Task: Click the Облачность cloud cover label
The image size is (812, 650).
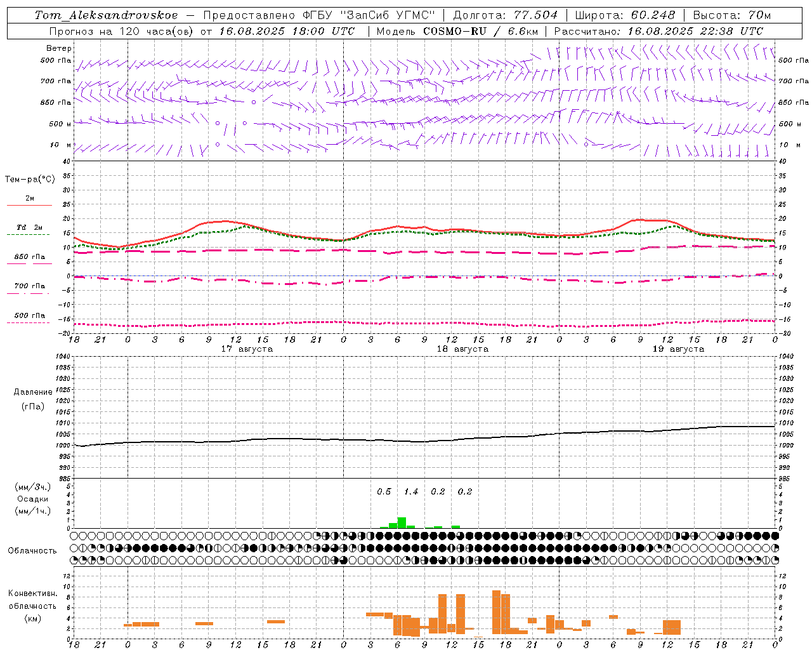Action: 32,551
